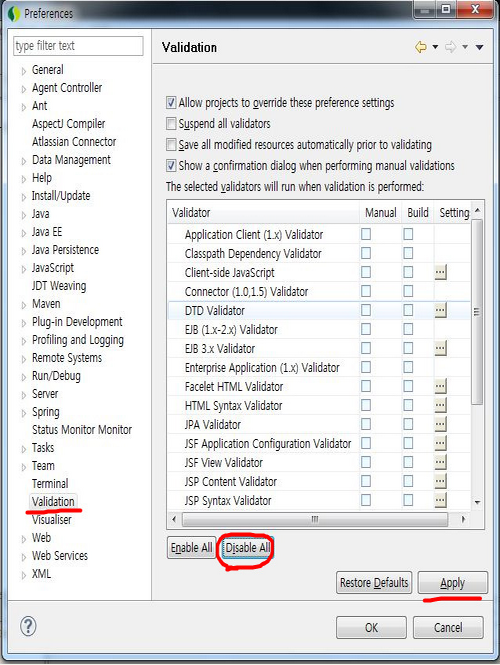
Task: Open settings for HTML Syntax Validator
Action: [440, 405]
